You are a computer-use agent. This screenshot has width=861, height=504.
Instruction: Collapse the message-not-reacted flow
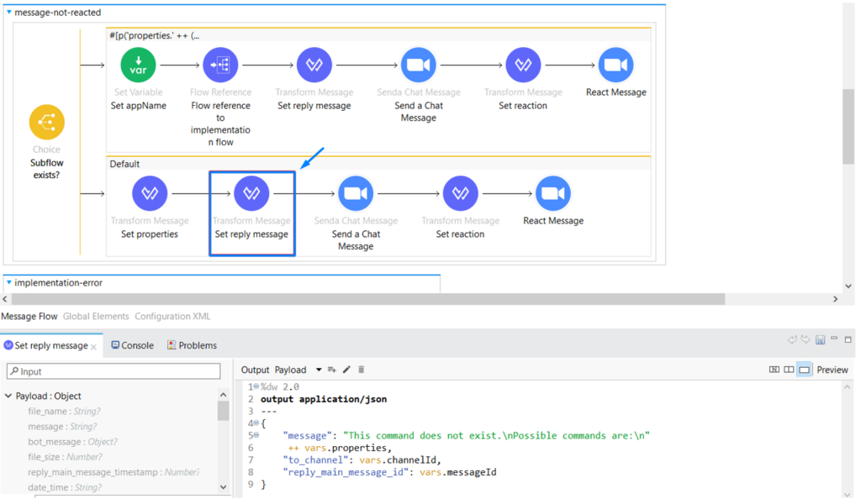click(8, 12)
